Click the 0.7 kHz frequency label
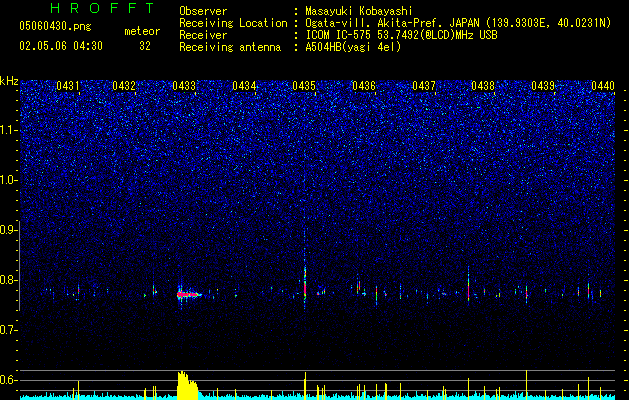The width and height of the screenshot is (629, 400). pyautogui.click(x=8, y=330)
